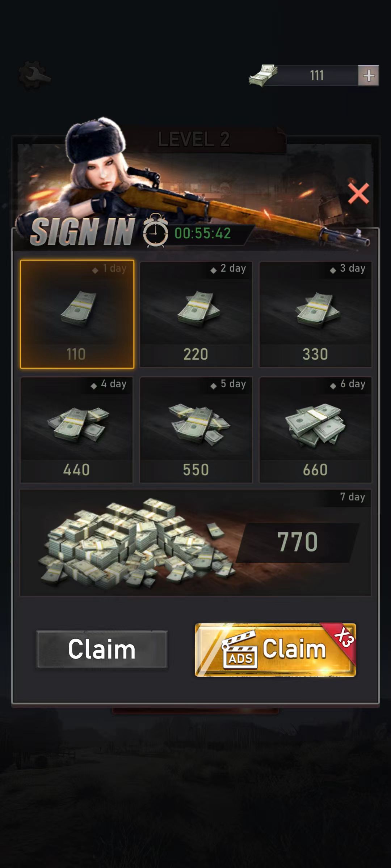Open the wrench settings icon
This screenshot has width=391, height=868.
pyautogui.click(x=34, y=75)
